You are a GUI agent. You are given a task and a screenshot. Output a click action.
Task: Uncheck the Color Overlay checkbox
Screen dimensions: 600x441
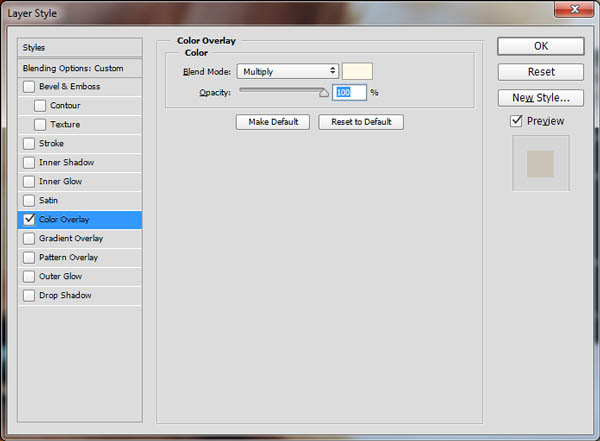coord(29,220)
